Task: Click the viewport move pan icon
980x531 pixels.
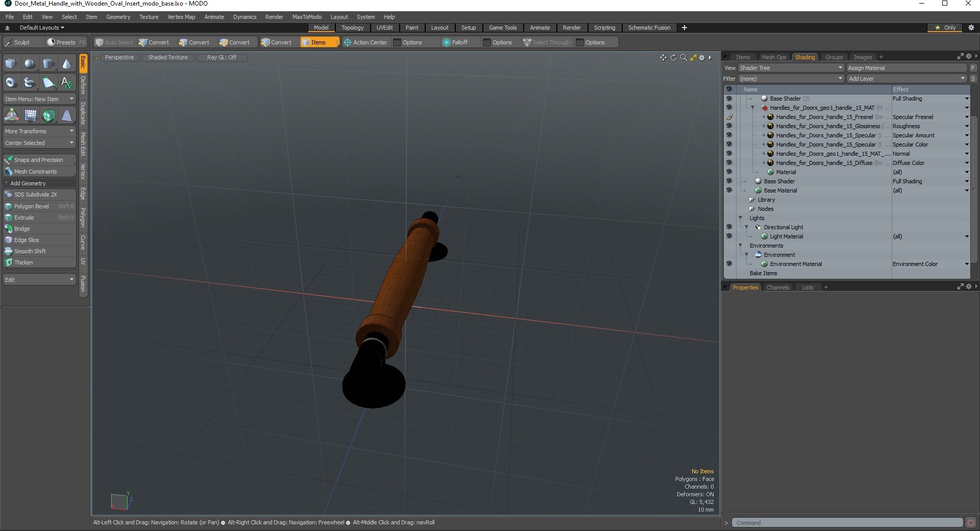Action: click(x=663, y=58)
